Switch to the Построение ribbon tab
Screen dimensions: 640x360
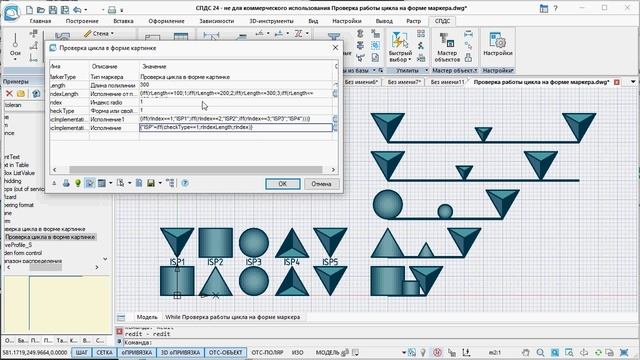82,21
